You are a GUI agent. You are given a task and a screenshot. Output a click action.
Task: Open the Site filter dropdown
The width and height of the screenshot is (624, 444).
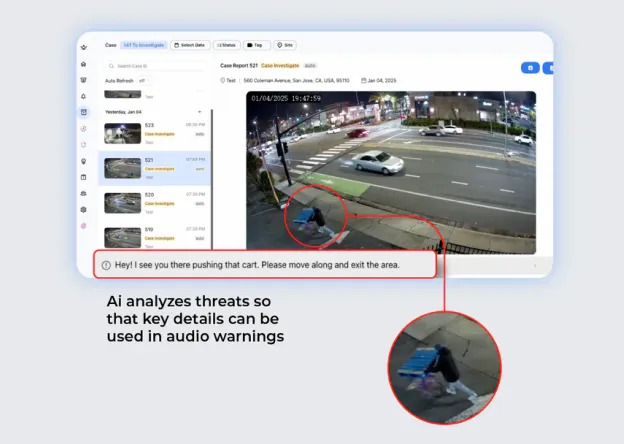tap(285, 45)
